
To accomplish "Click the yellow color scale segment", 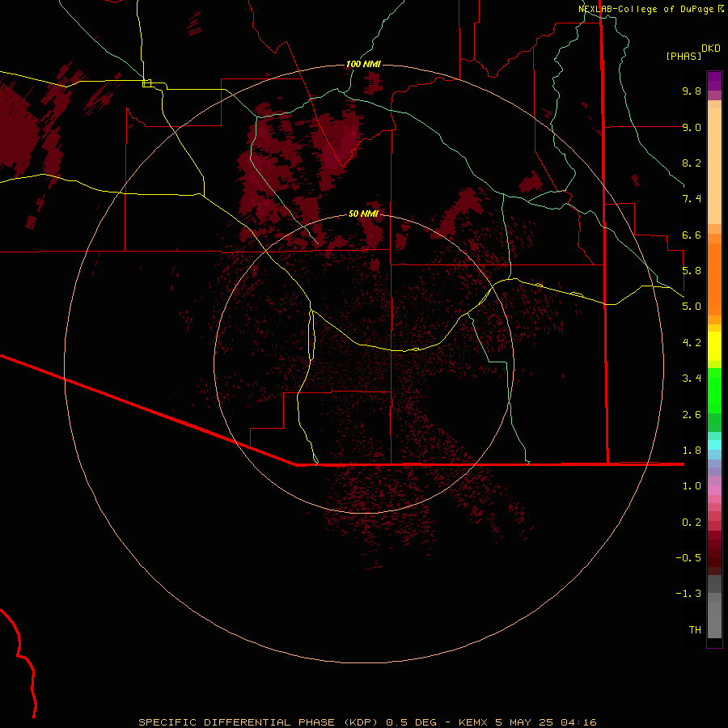I will (x=714, y=346).
